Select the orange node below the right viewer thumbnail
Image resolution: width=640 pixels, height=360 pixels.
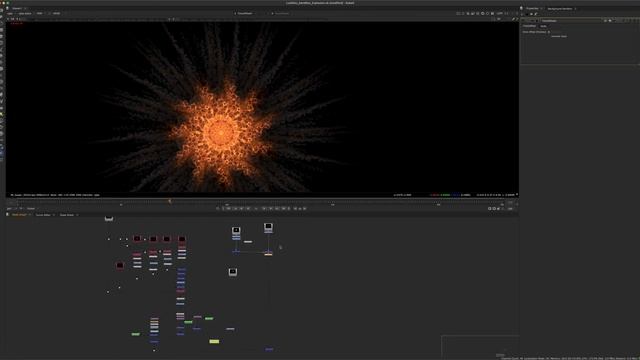click(x=268, y=254)
